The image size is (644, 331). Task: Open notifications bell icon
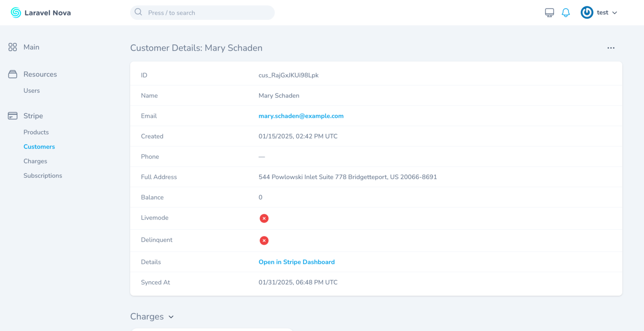[x=565, y=13]
